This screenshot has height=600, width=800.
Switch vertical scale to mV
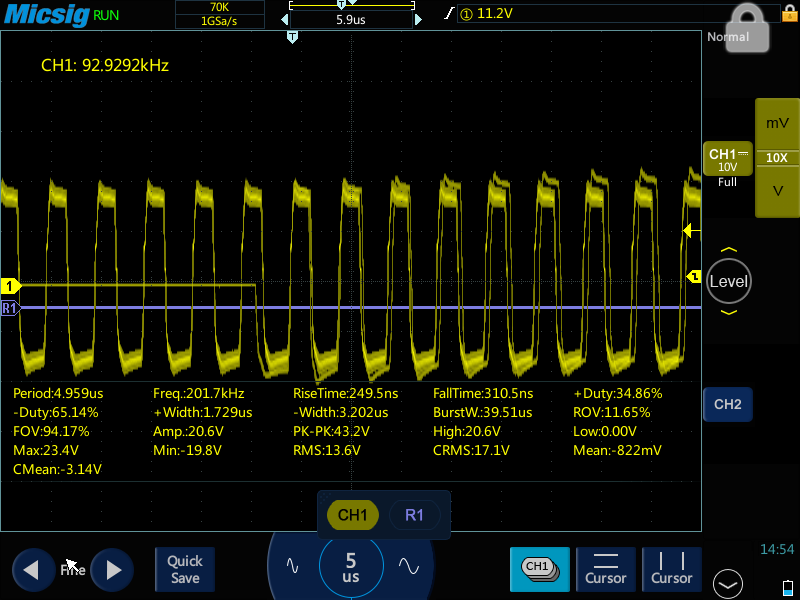[x=777, y=123]
